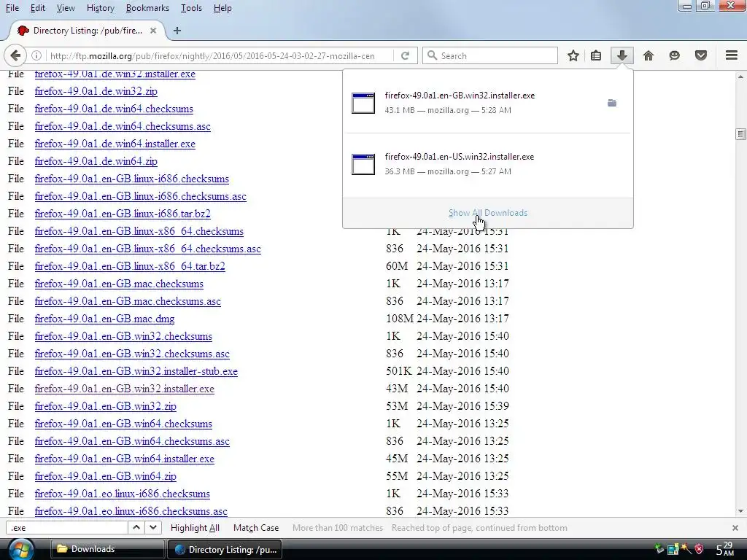
Task: Open firefox-49.0a1.en-US.win32.installer.exe download entry
Action: point(488,164)
